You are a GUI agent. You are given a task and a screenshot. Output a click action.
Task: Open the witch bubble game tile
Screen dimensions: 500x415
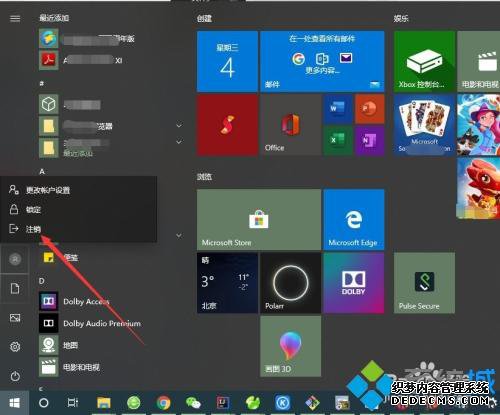point(479,125)
